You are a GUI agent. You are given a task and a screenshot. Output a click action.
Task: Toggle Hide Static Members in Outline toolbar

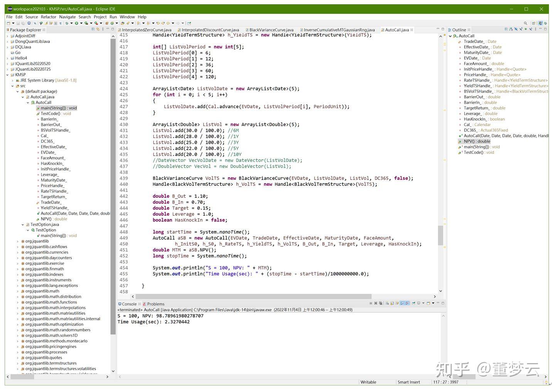click(521, 29)
